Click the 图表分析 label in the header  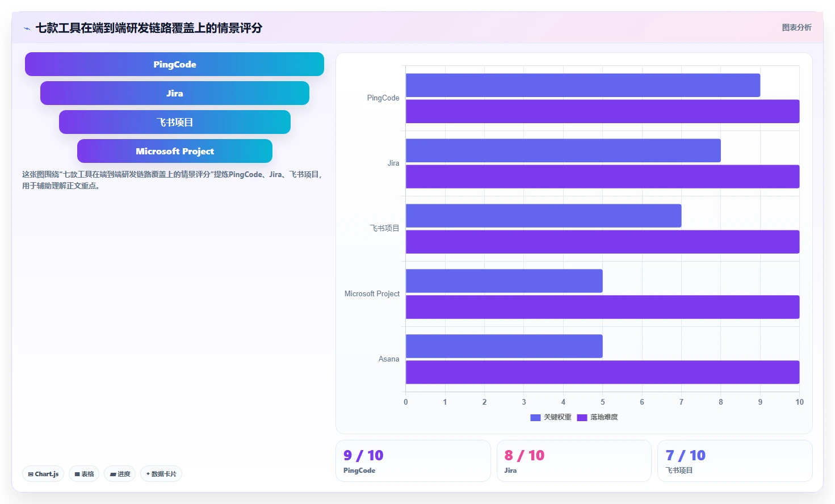click(x=796, y=27)
